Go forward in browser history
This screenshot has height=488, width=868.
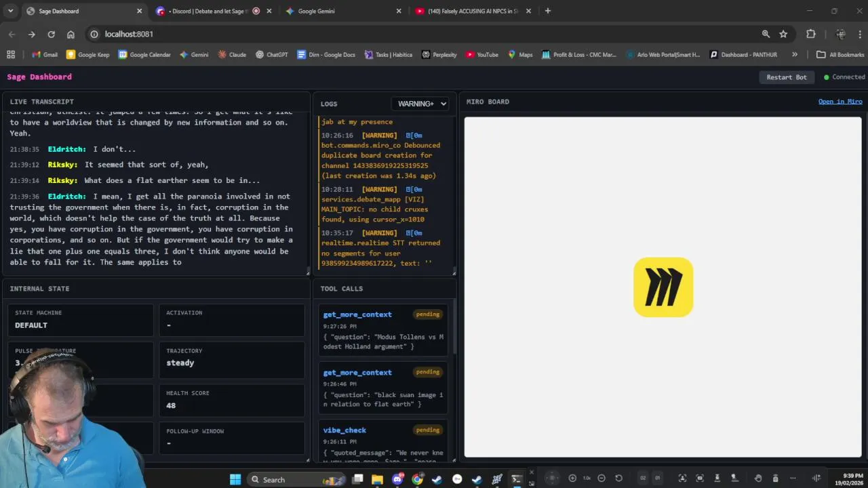(x=31, y=34)
